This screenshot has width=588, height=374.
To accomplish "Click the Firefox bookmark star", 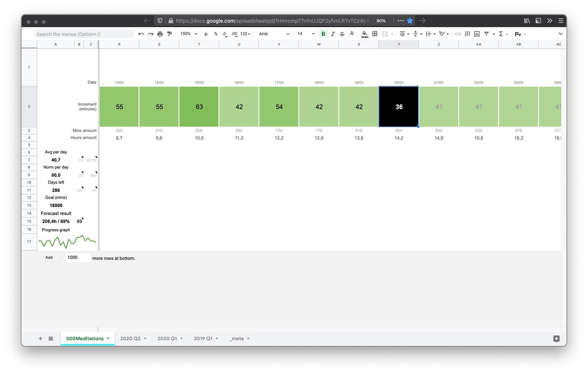I will click(410, 21).
